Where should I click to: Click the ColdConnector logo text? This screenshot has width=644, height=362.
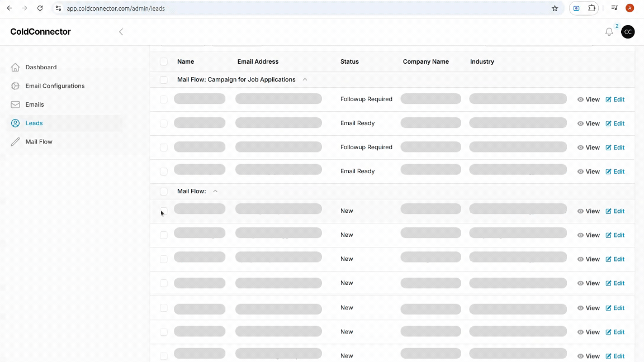pos(40,32)
